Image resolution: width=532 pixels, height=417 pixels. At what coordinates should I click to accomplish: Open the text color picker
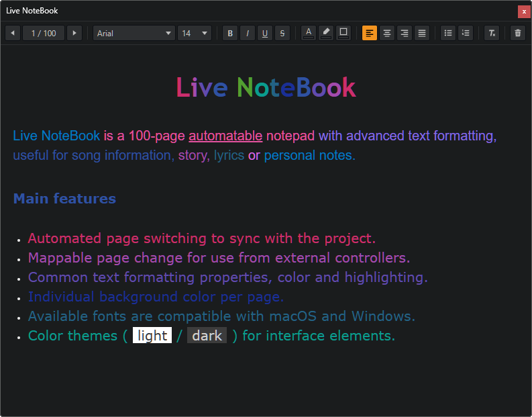[309, 34]
